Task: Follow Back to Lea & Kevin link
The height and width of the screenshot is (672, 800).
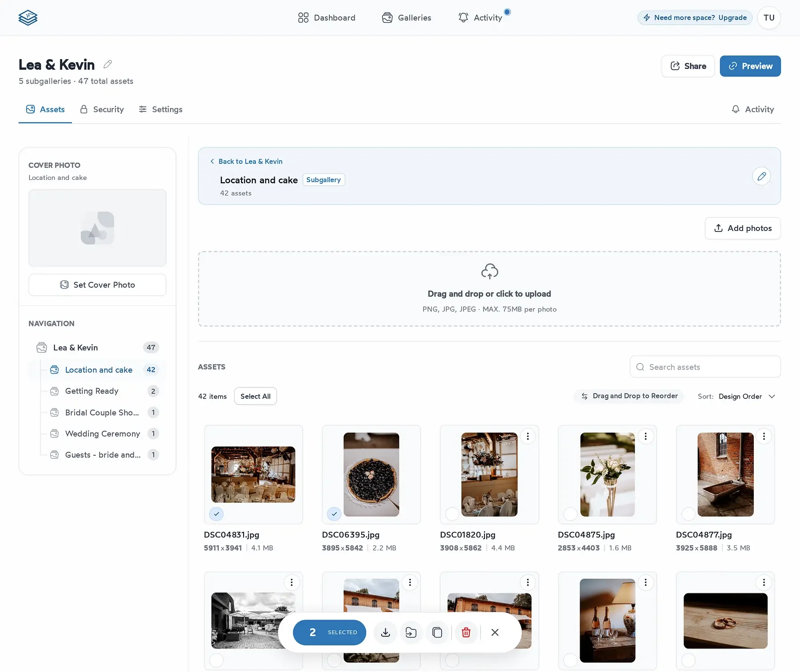Action: [x=246, y=161]
